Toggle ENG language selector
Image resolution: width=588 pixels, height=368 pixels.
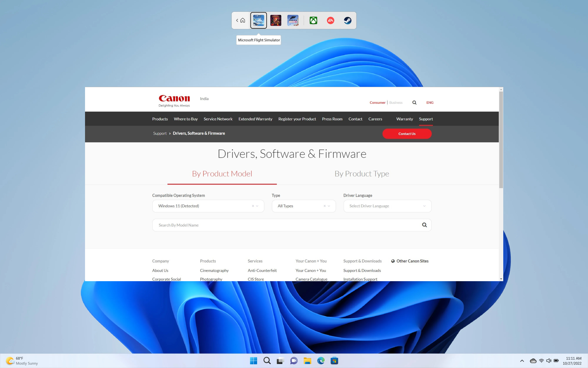[x=430, y=102]
